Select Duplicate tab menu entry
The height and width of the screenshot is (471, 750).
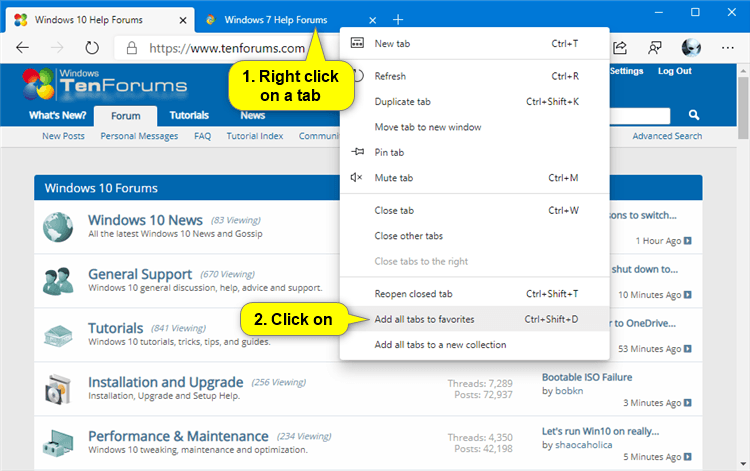tap(474, 101)
